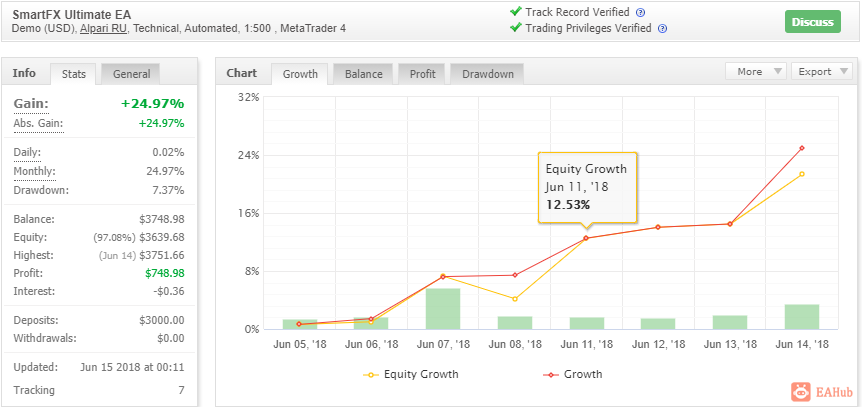Screen dimensions: 862x407
Task: Toggle the Growth legend series
Action: coord(573,375)
